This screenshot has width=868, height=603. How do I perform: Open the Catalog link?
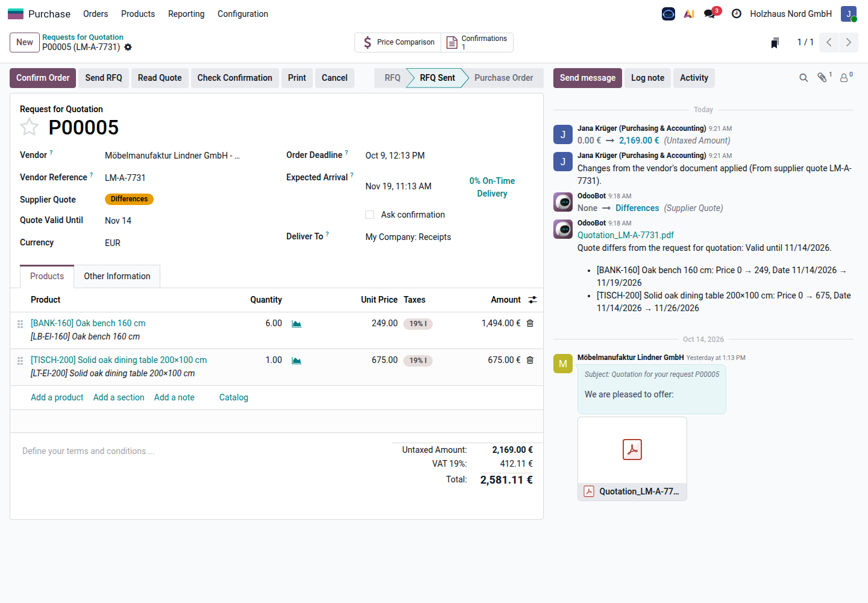pos(234,397)
